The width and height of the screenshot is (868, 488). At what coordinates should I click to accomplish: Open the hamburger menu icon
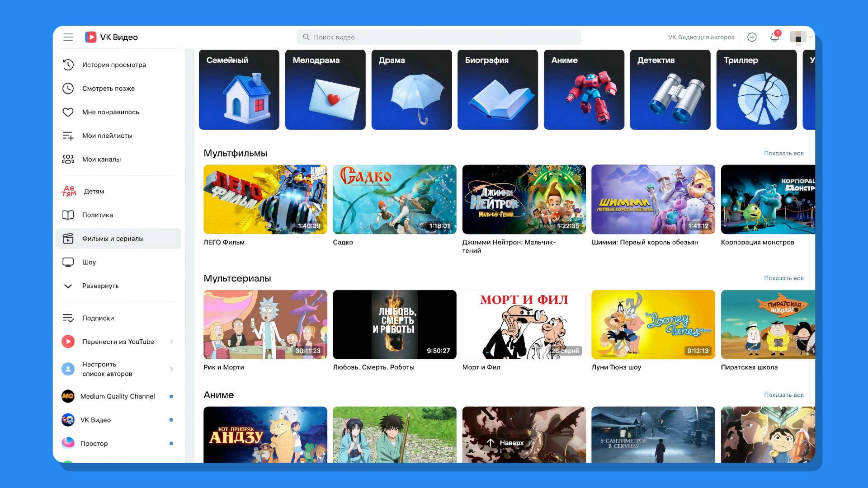68,37
